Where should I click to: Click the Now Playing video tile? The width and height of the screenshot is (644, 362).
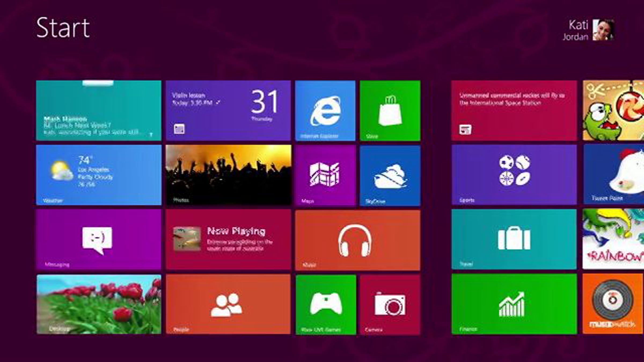coord(228,239)
